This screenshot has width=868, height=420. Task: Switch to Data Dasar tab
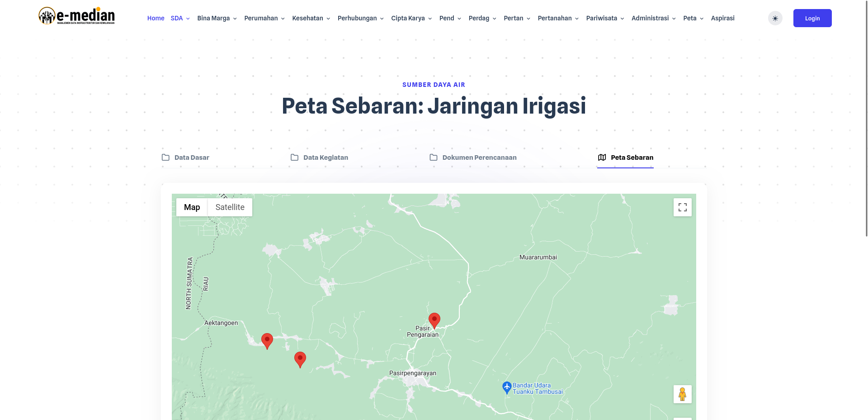point(185,157)
